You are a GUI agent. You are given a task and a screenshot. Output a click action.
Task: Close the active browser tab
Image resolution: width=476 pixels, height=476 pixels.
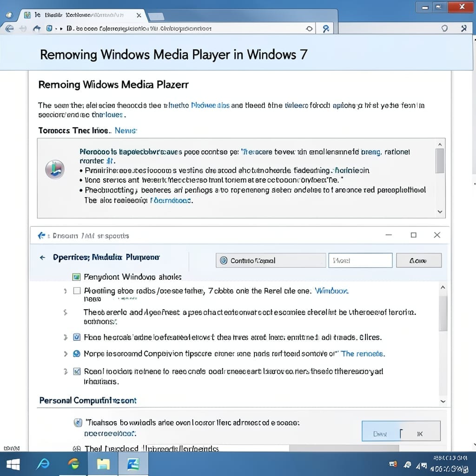click(x=139, y=15)
